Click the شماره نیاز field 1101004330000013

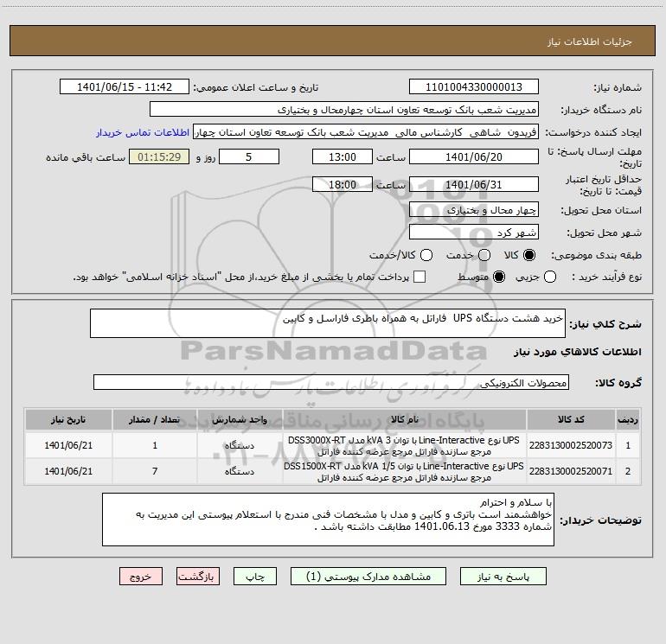click(474, 86)
